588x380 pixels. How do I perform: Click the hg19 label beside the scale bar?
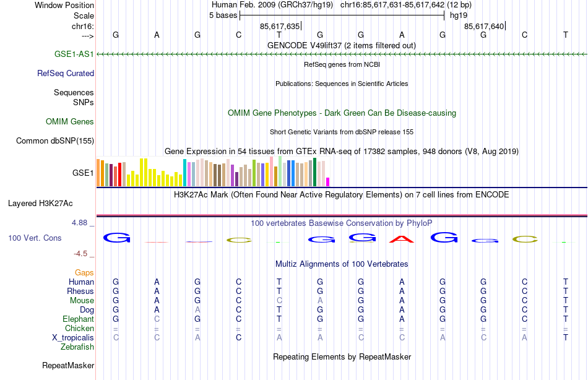459,15
